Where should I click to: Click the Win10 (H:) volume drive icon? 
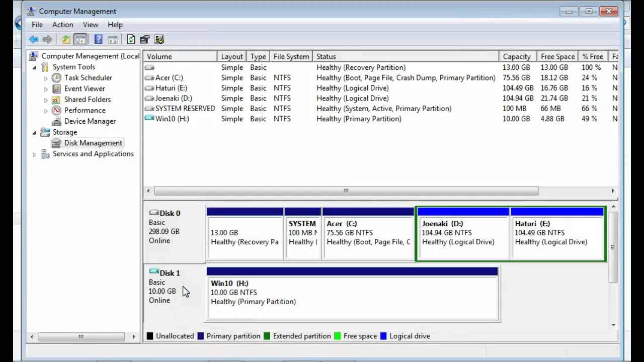coord(149,119)
